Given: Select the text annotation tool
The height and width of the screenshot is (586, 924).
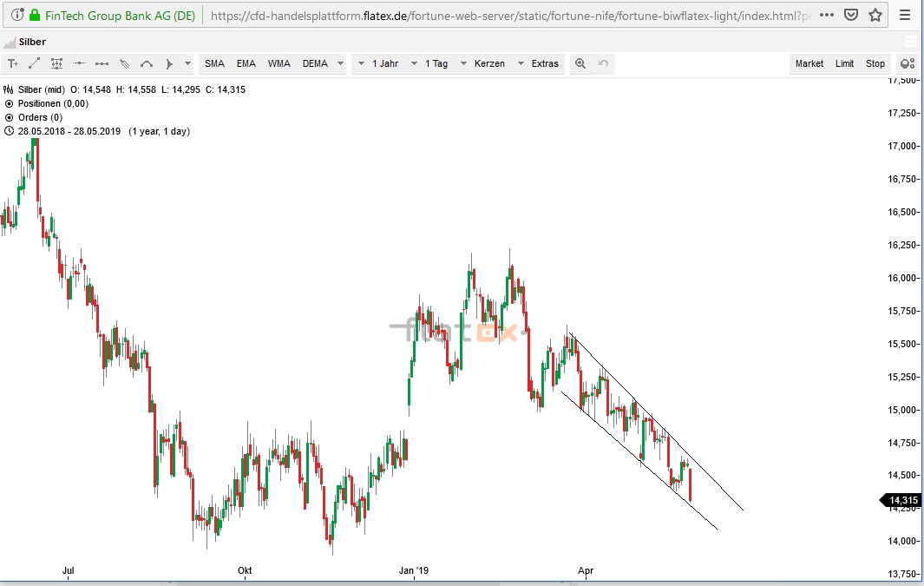Looking at the screenshot, I should click(x=13, y=63).
